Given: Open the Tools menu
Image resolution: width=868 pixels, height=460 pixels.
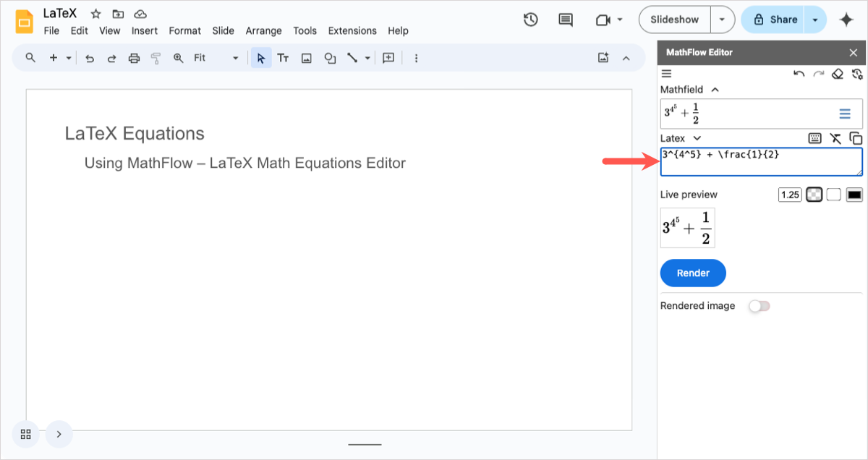Looking at the screenshot, I should pos(305,31).
